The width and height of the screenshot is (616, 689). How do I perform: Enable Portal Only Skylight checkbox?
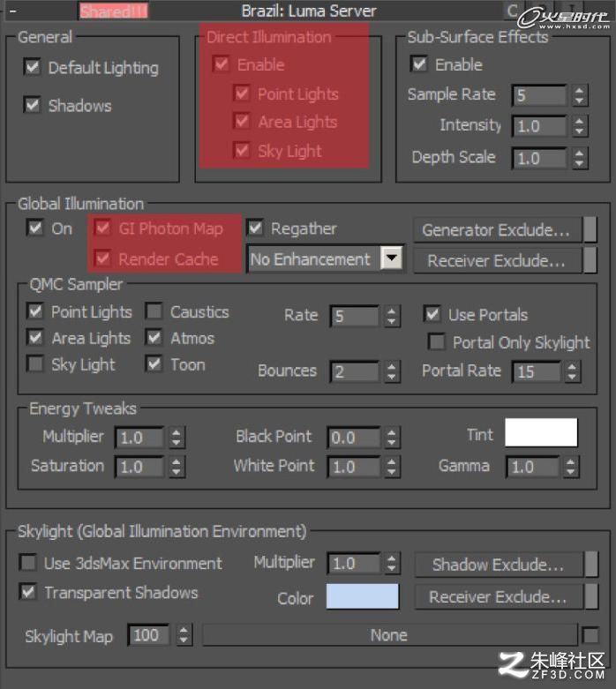coord(437,342)
